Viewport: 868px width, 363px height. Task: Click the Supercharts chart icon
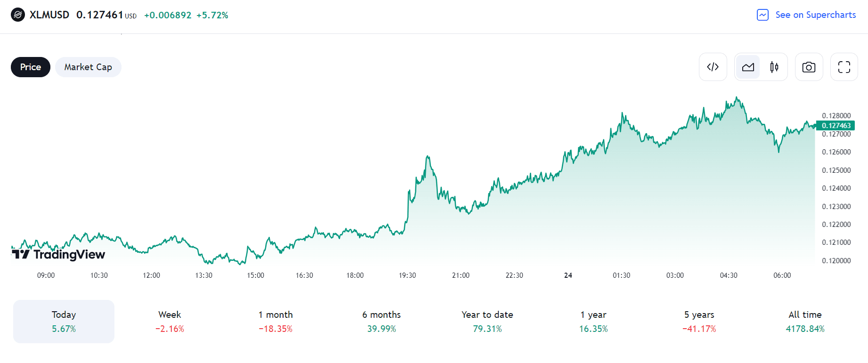coord(763,15)
